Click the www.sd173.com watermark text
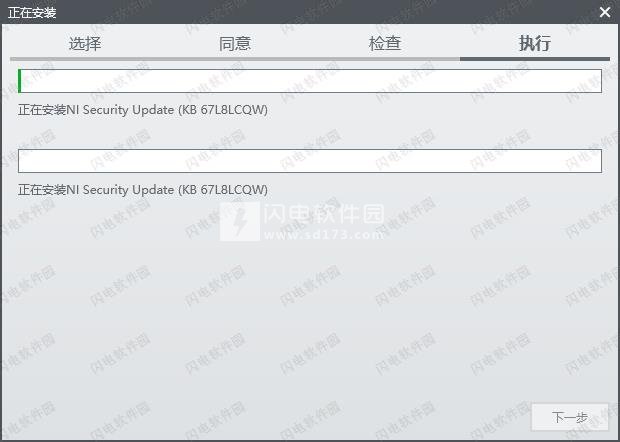This screenshot has height=442, width=620. coord(324,235)
